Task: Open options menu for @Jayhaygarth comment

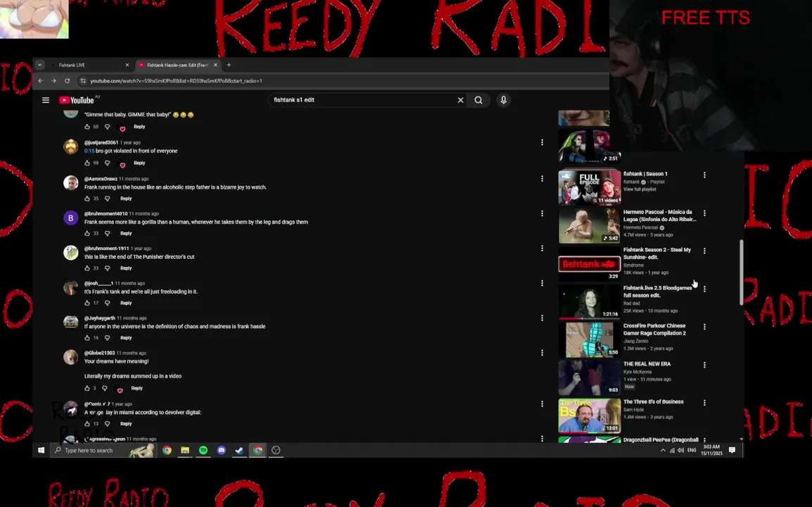Action: coord(543,318)
